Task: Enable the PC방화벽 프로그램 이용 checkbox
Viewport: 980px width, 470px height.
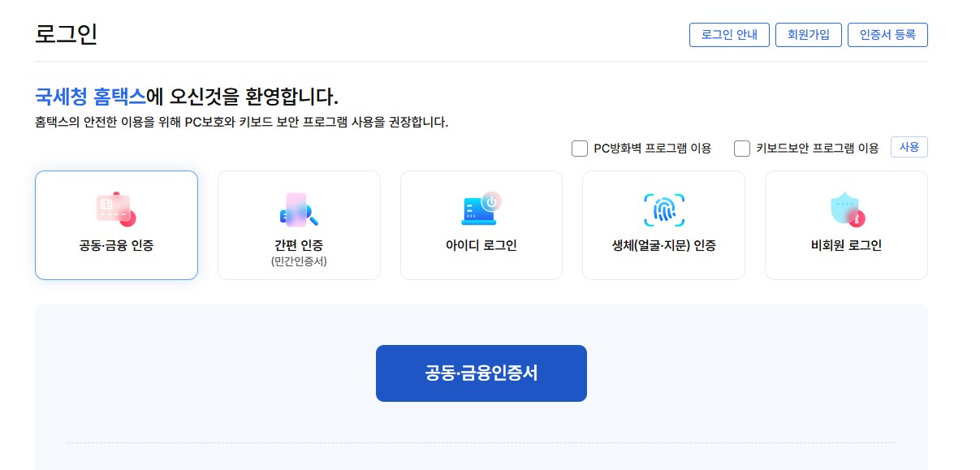Action: 580,148
